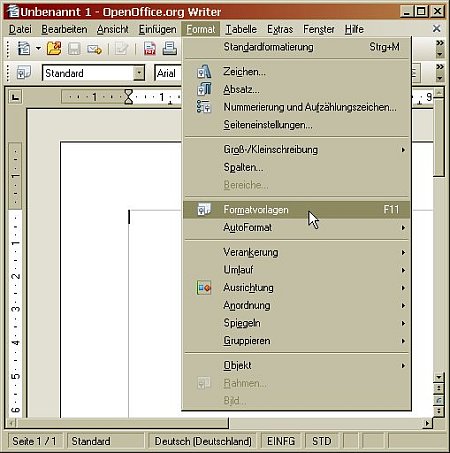The width and height of the screenshot is (450, 453).
Task: Click the Absatz paragraph icon in menu
Action: 204,89
